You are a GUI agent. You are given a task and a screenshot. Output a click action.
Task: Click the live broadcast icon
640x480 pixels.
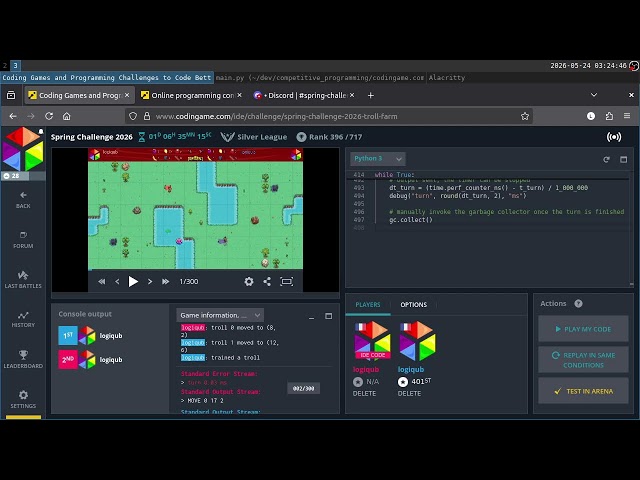614,137
